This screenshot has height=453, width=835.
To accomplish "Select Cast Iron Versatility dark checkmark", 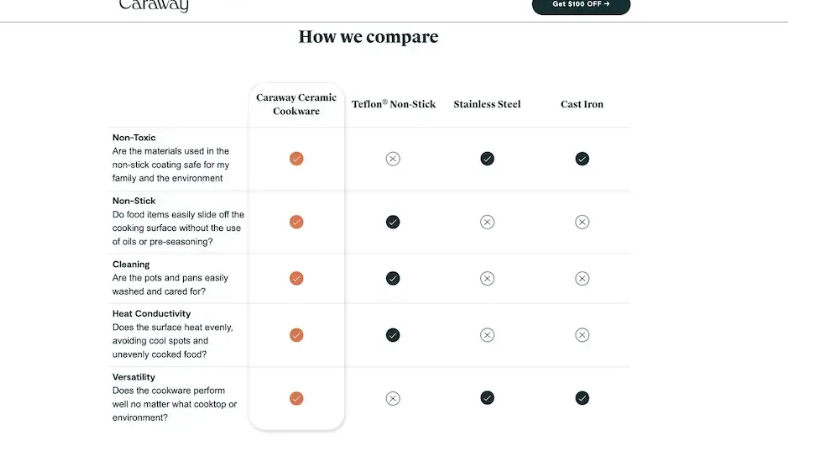I will 582,398.
